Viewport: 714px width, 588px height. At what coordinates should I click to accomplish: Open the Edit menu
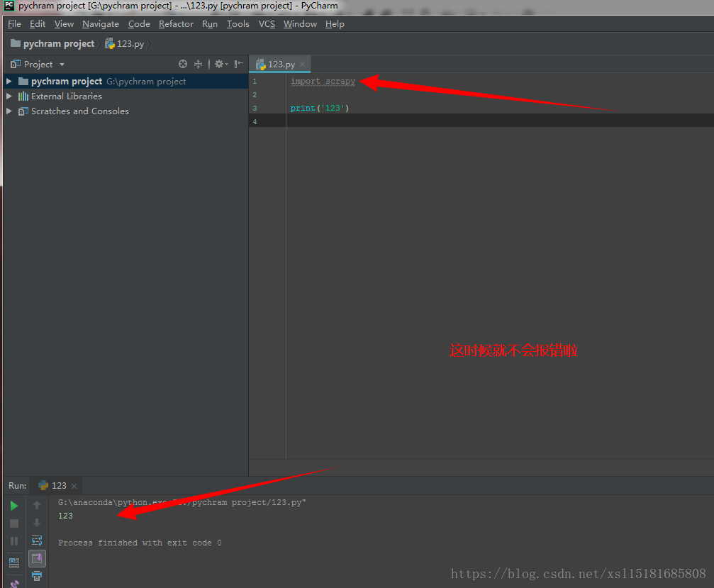(38, 24)
